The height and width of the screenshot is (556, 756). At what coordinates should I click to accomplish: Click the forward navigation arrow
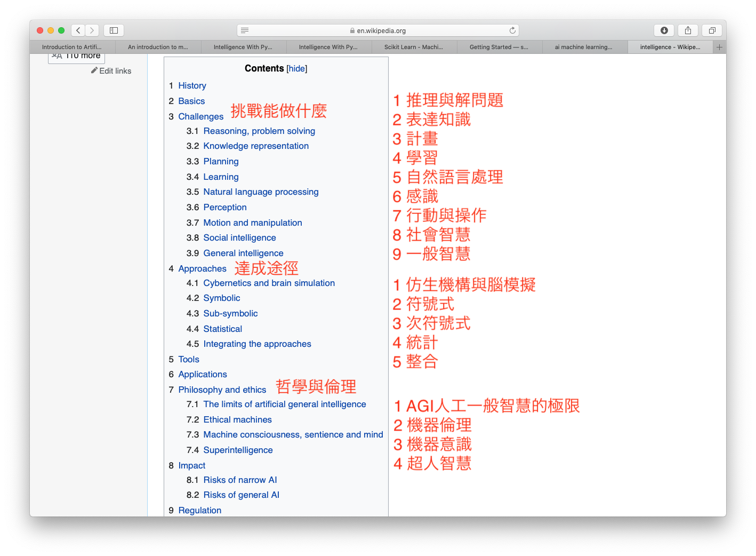point(92,30)
